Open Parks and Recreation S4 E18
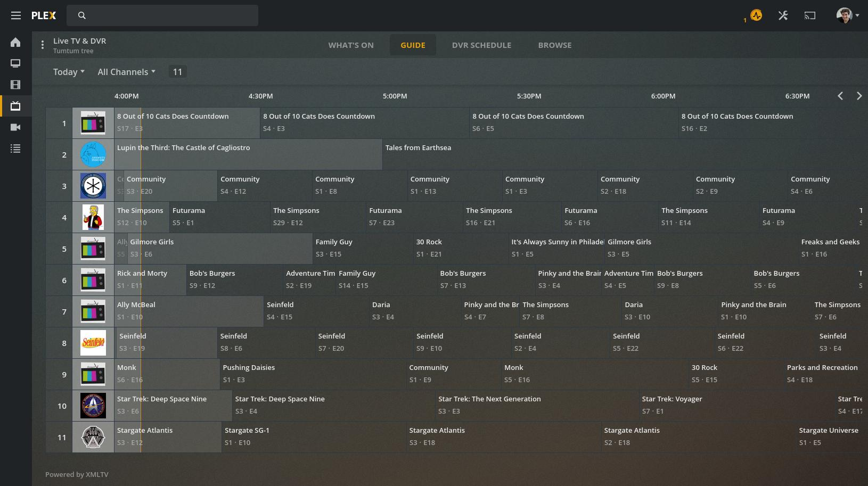This screenshot has height=486, width=868. pos(824,374)
